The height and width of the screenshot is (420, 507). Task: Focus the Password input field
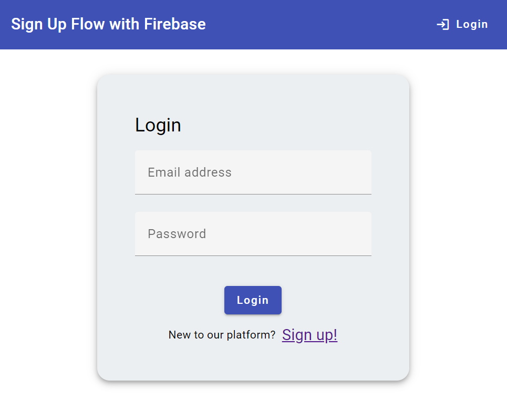pyautogui.click(x=253, y=234)
